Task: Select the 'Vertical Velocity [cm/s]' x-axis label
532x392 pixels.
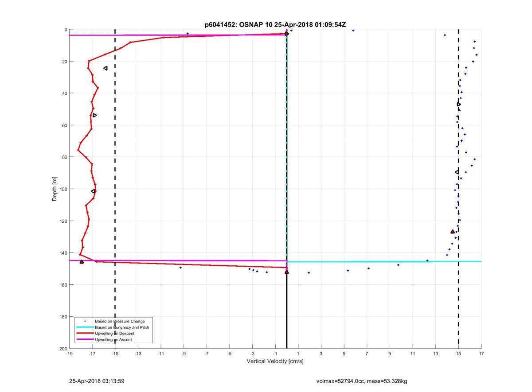Action: coord(275,361)
